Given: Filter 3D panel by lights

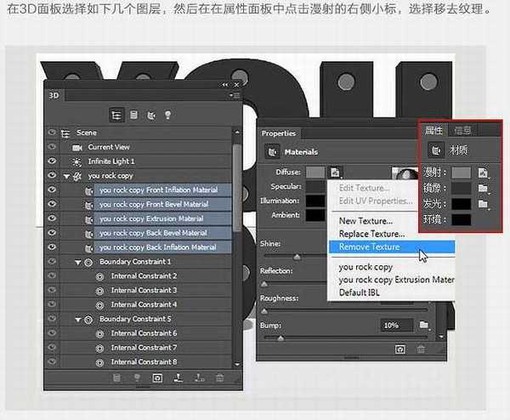Looking at the screenshot, I should [x=167, y=114].
